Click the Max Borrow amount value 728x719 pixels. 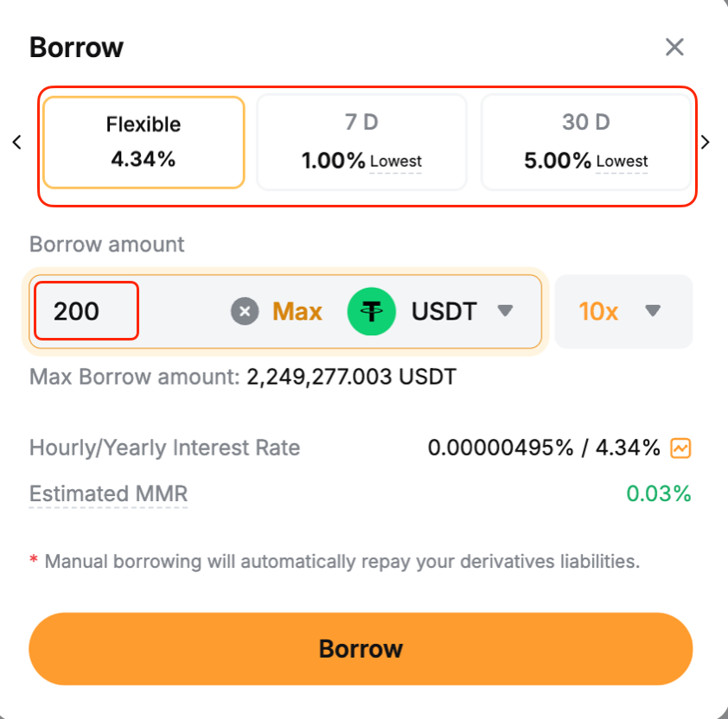coord(351,377)
